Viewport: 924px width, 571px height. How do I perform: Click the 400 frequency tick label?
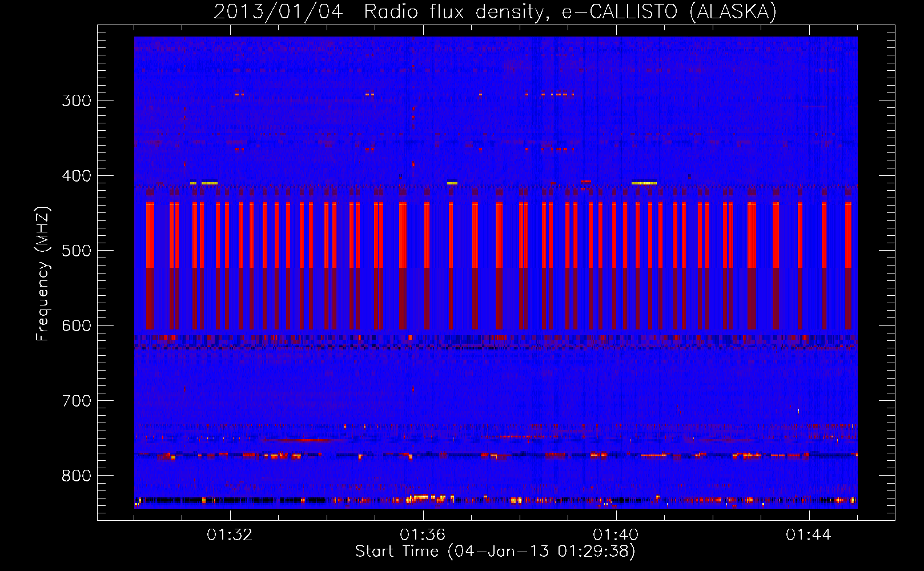pos(77,176)
